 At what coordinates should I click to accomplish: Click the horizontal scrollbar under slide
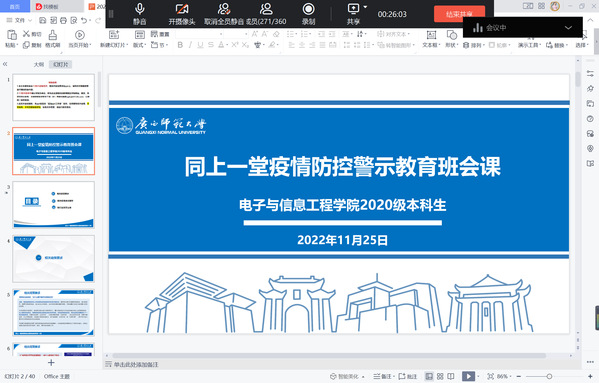329,356
